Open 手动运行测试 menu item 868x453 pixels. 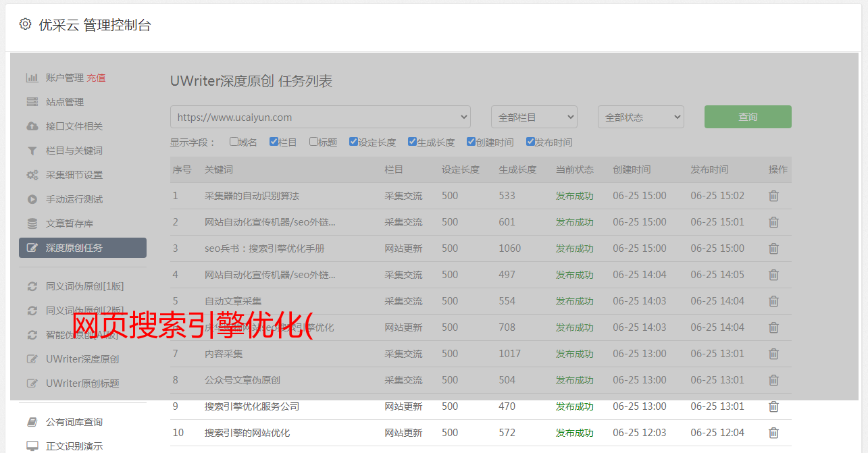74,199
